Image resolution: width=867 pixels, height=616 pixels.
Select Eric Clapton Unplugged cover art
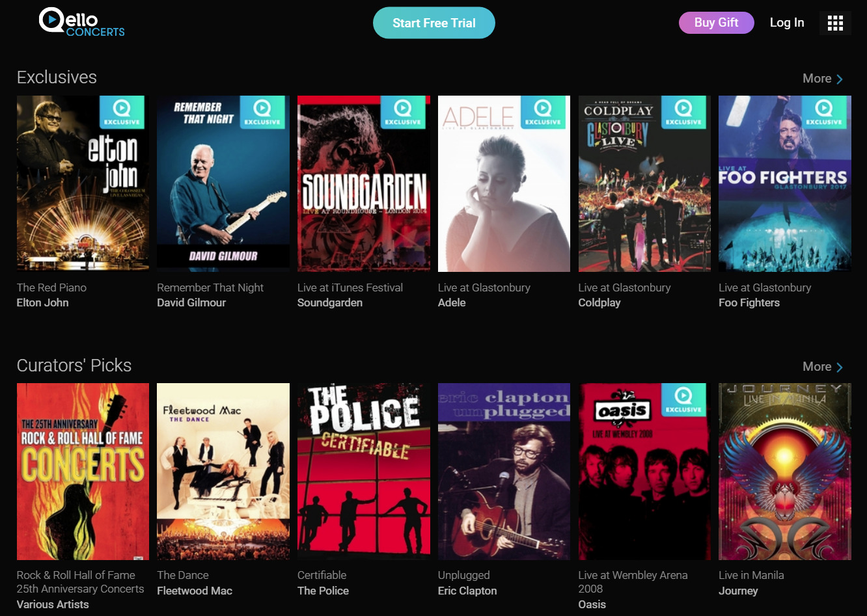point(504,471)
